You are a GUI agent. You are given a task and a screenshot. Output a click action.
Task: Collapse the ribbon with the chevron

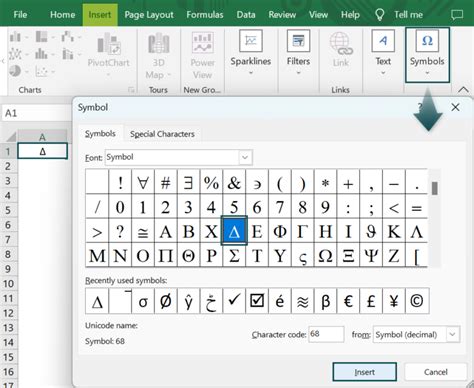(463, 89)
